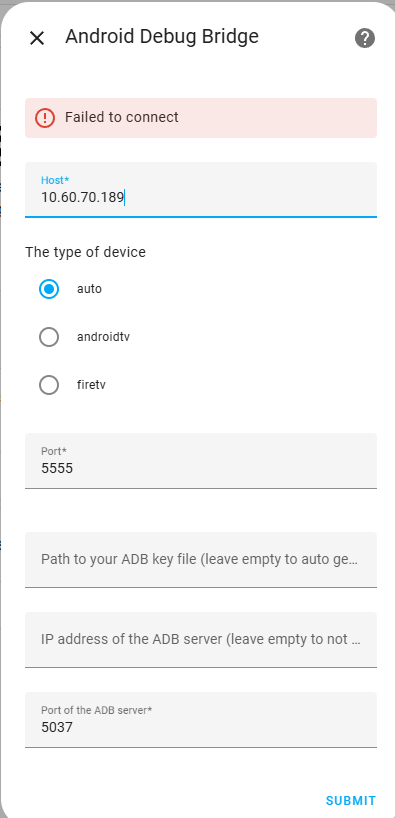Pick the firetv radio button circle
The height and width of the screenshot is (818, 395).
(49, 385)
